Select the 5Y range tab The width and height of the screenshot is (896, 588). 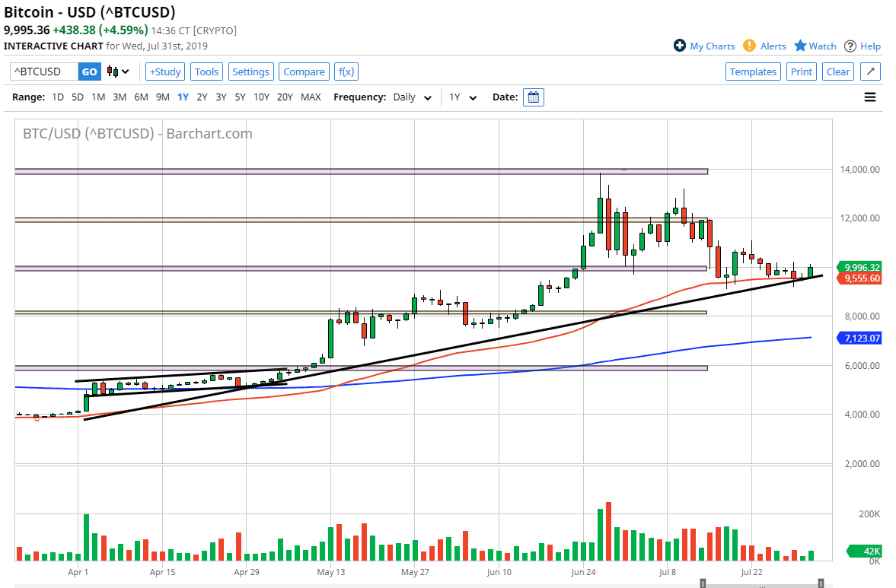239,97
